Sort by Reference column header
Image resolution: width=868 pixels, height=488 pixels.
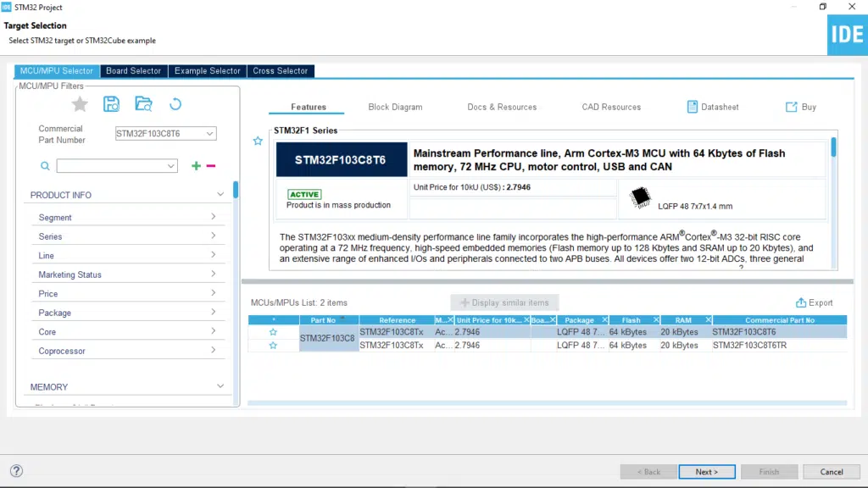pyautogui.click(x=397, y=319)
